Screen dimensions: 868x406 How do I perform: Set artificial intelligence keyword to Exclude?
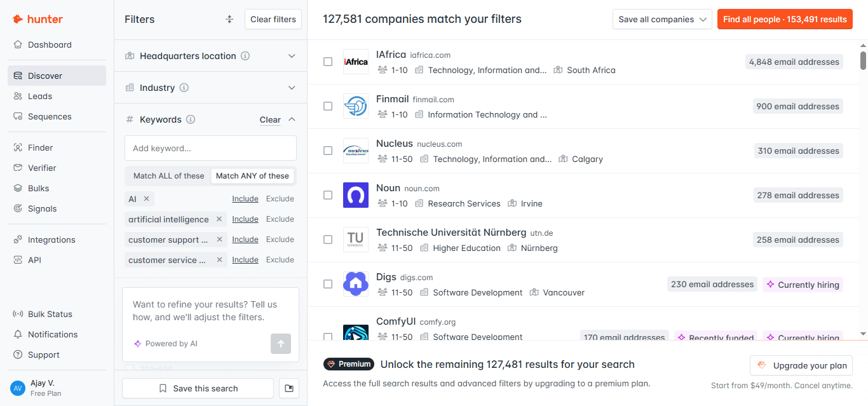click(x=280, y=219)
